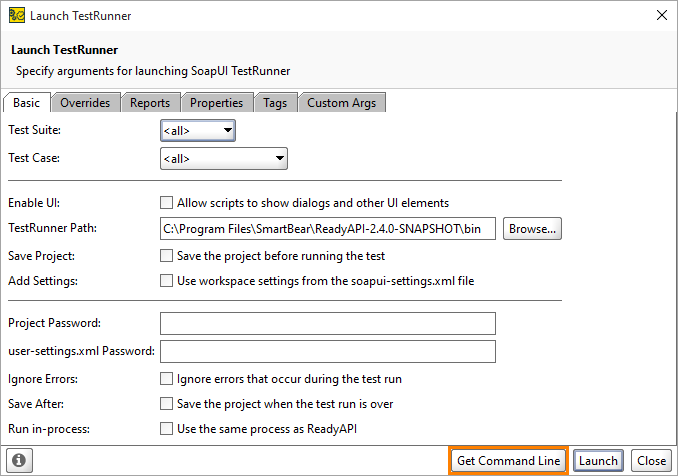Click the Save Project: label

pyautogui.click(x=42, y=256)
